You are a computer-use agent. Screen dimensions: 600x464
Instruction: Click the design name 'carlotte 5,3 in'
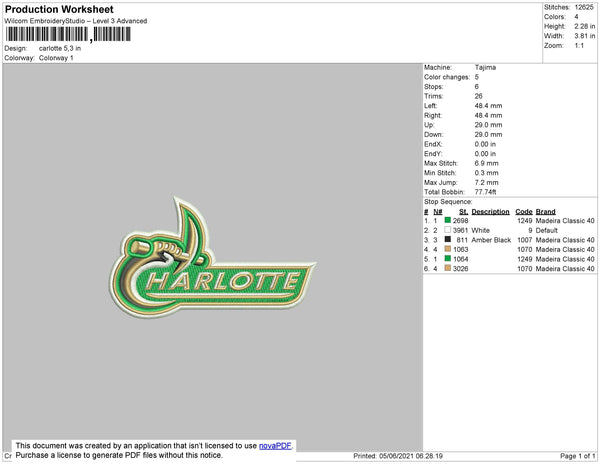click(60, 48)
